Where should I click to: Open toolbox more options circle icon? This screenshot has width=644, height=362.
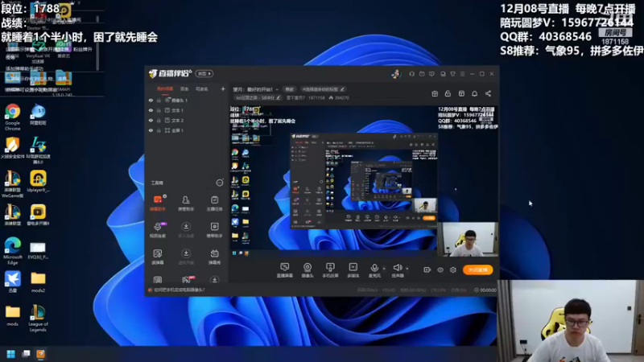[220, 183]
